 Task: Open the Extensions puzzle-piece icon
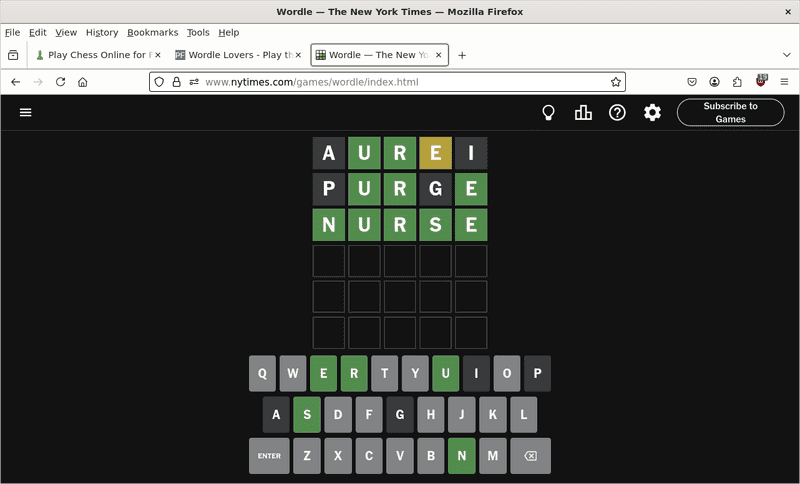(737, 82)
